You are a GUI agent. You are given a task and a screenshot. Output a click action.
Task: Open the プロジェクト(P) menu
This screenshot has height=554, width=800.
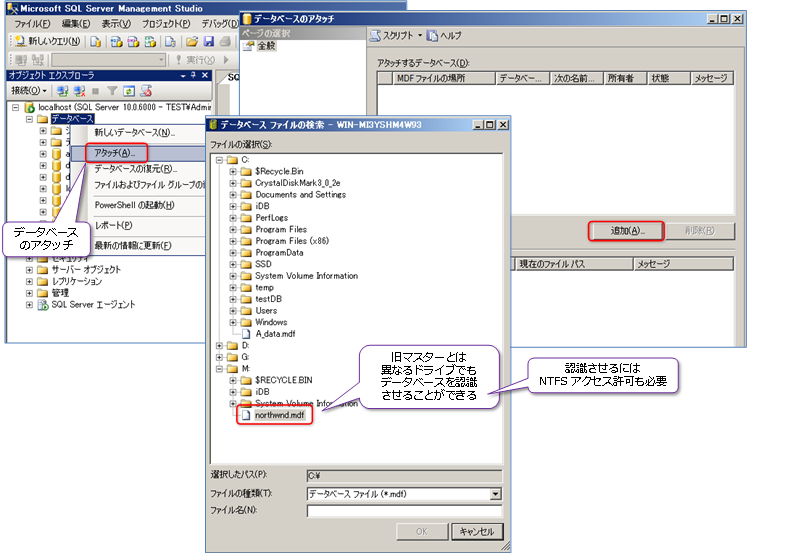[x=166, y=23]
